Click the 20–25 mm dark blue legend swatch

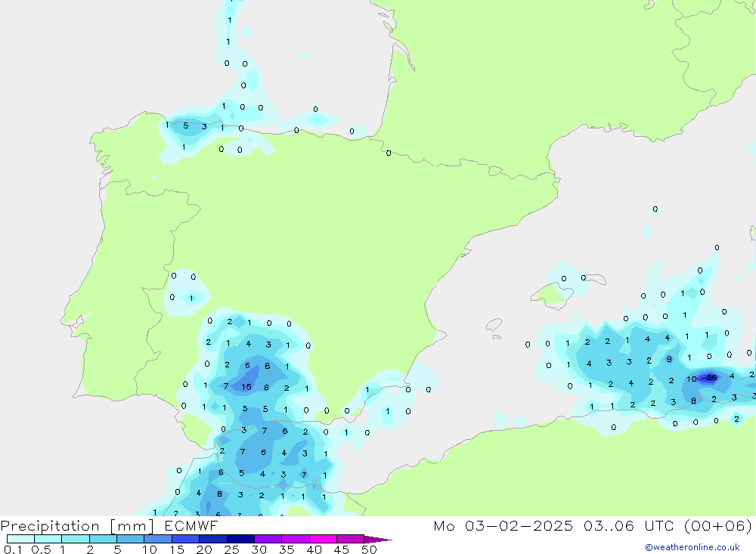point(212,539)
